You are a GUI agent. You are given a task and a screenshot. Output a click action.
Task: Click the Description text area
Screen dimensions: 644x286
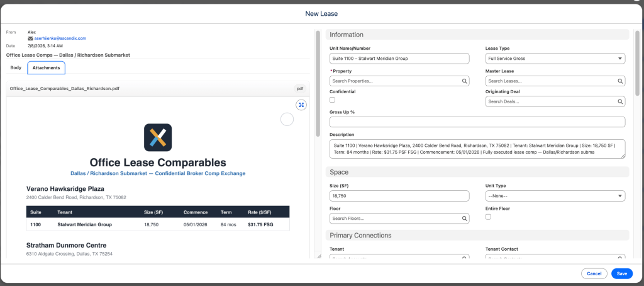pyautogui.click(x=477, y=149)
